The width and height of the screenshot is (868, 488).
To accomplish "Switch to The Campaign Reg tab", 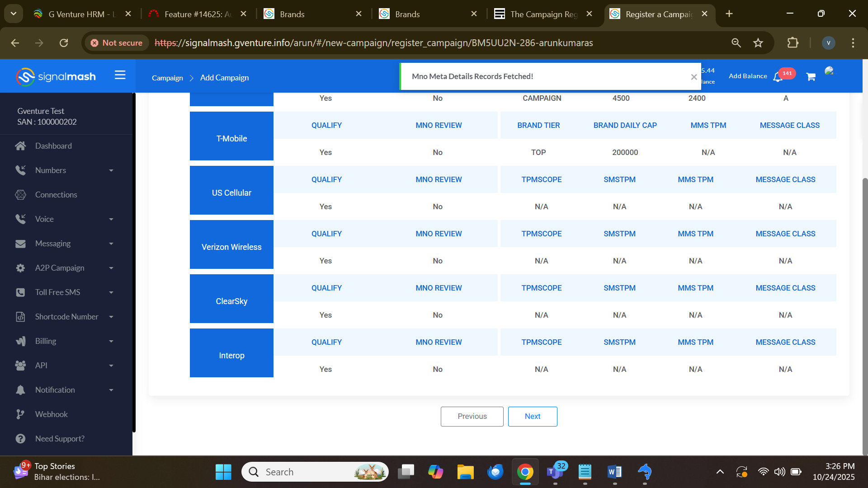I will click(543, 14).
